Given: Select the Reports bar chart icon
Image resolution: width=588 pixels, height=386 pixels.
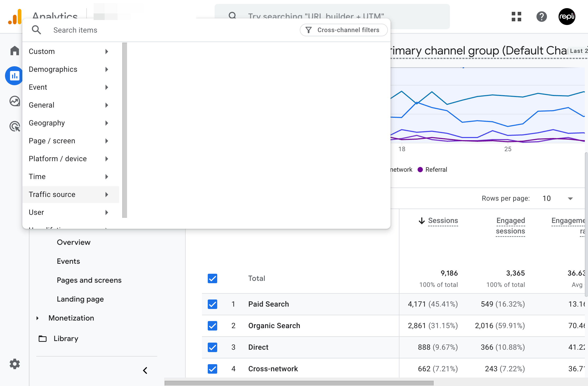Looking at the screenshot, I should pyautogui.click(x=14, y=76).
